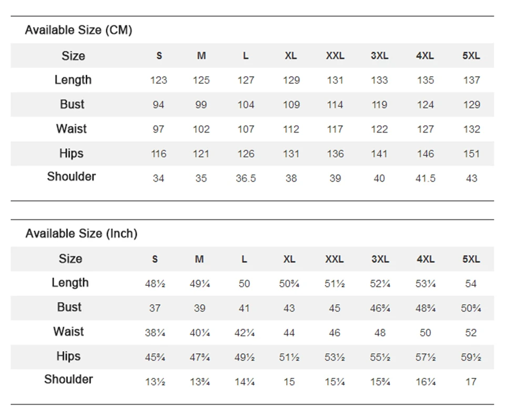Select the inch Shoulder value 17 for 5XL
Screen dimensions: 505x420
click(471, 382)
